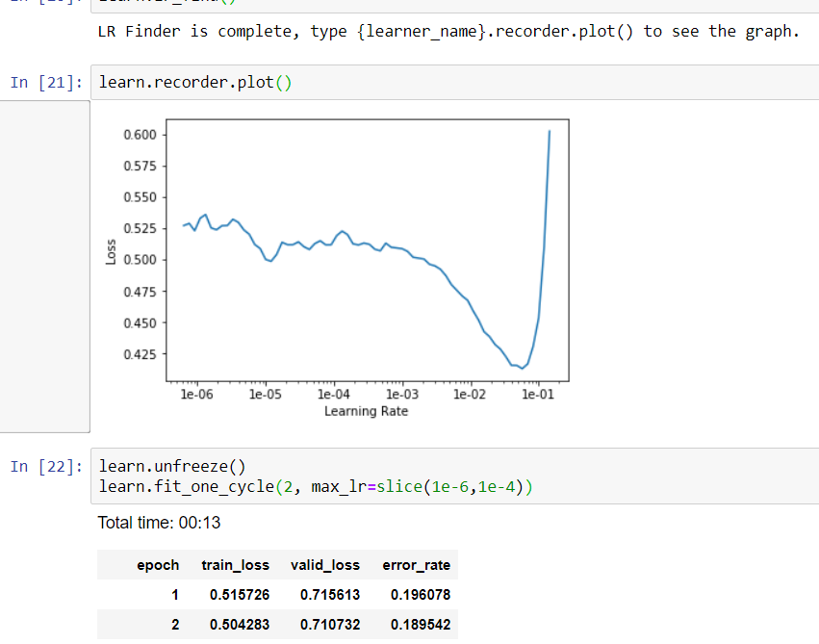Click the 0.600 y-axis tick label

139,135
